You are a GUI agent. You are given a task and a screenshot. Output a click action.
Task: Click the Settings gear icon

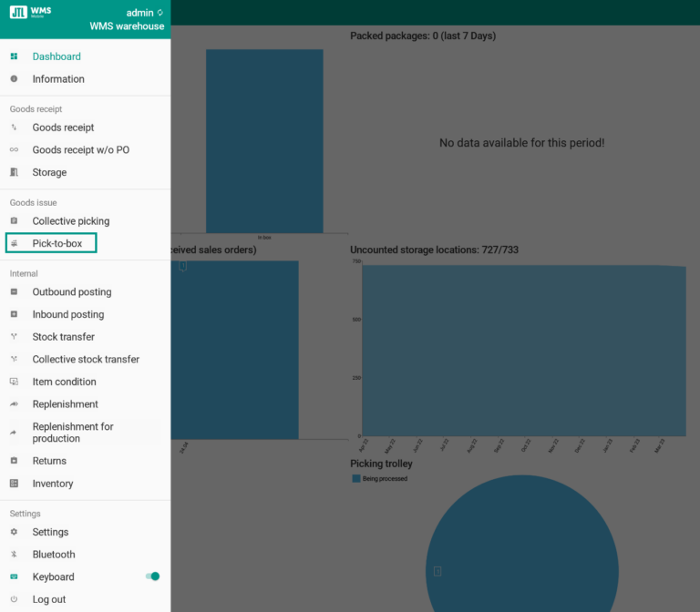point(14,532)
